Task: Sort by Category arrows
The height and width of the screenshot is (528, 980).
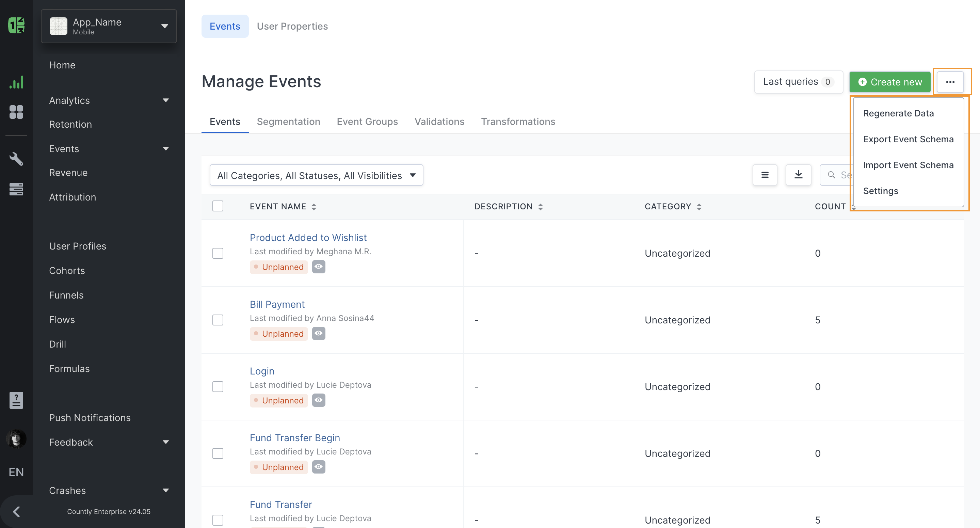Action: point(699,207)
